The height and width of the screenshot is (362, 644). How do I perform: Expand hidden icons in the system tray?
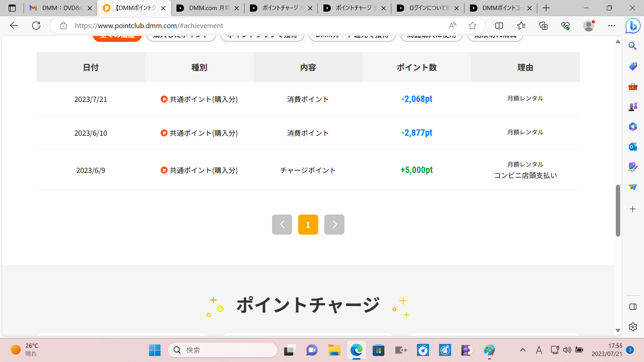tap(522, 350)
